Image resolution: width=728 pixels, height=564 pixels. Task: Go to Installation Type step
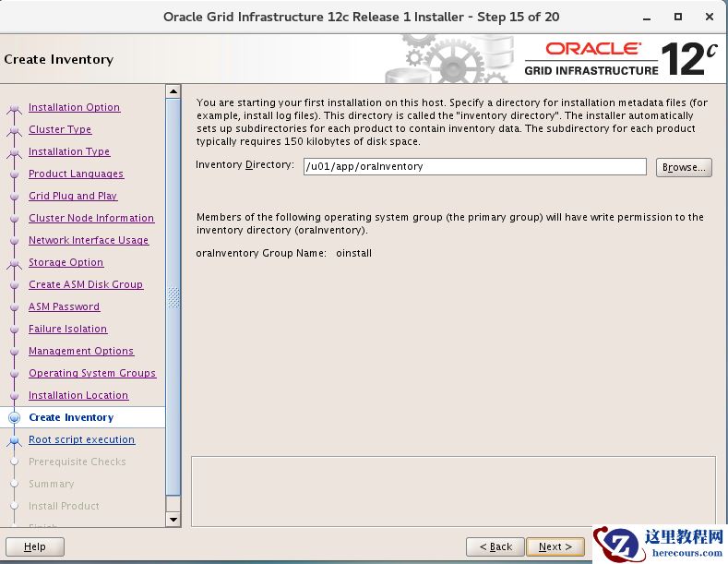[69, 151]
